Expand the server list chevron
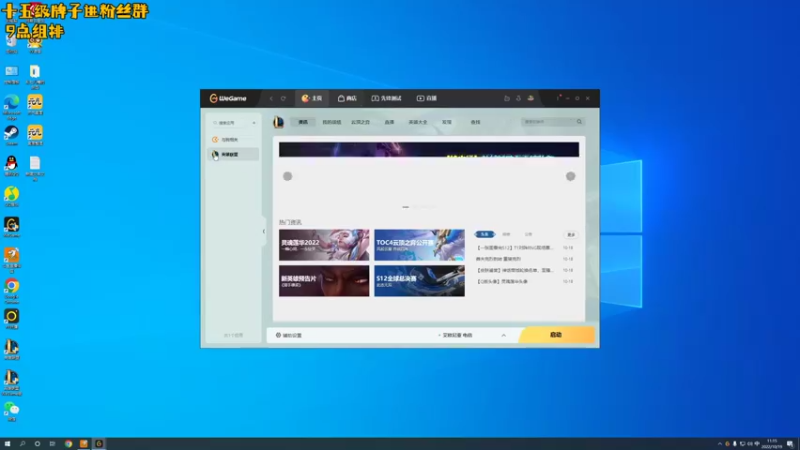The width and height of the screenshot is (800, 450). (x=504, y=335)
